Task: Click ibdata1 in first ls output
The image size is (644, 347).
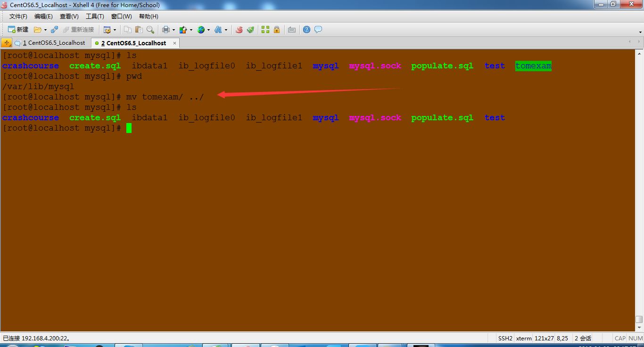Action: [149, 66]
